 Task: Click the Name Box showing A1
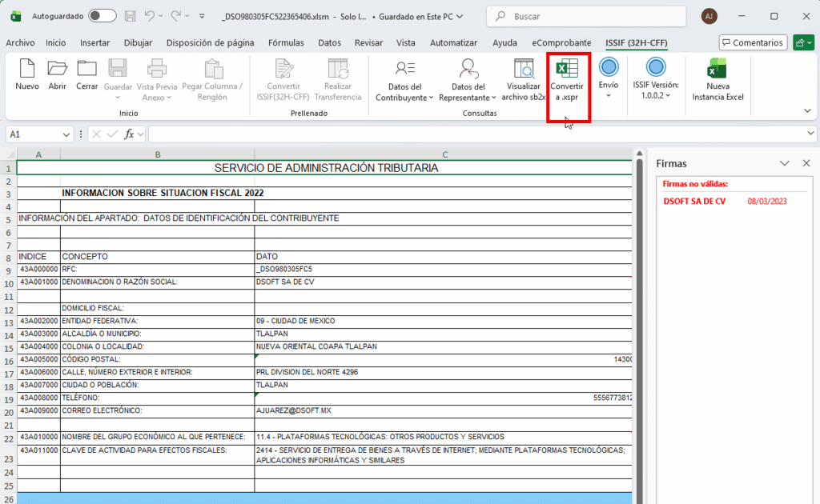(40, 134)
